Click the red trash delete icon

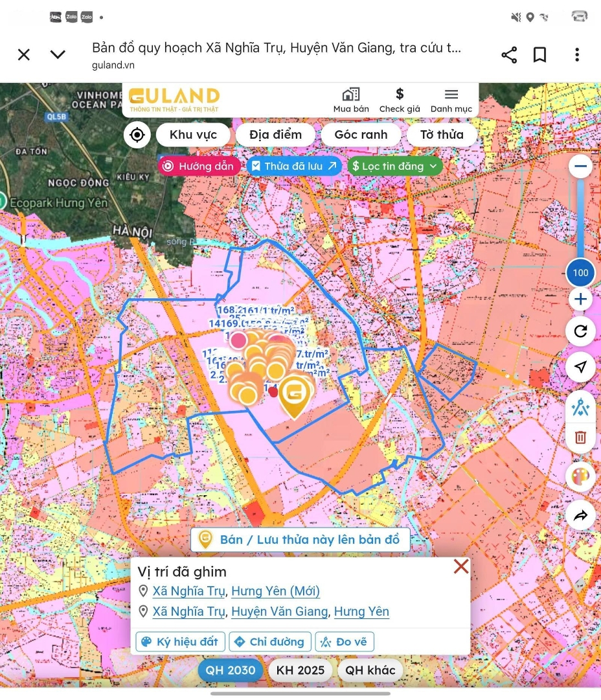pos(580,437)
